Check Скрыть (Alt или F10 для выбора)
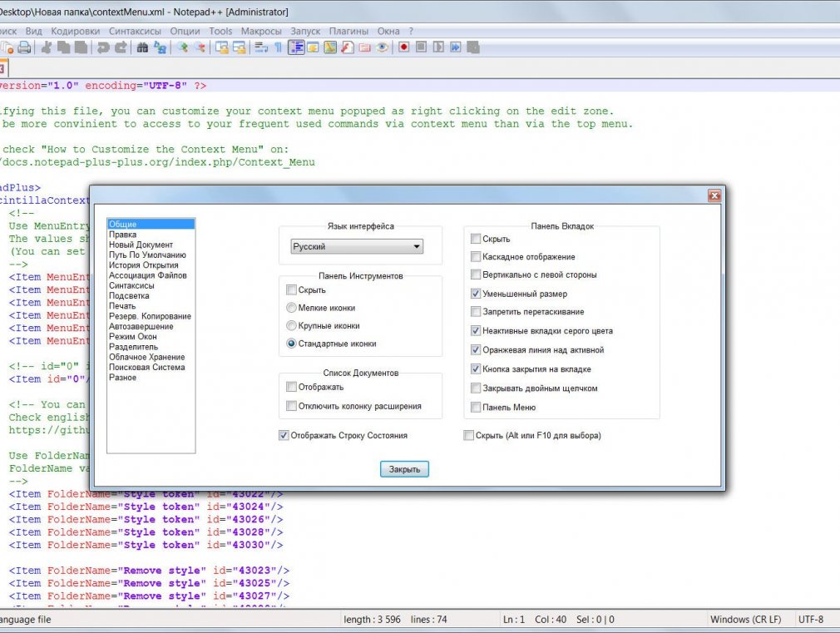The height and width of the screenshot is (633, 840). [469, 435]
